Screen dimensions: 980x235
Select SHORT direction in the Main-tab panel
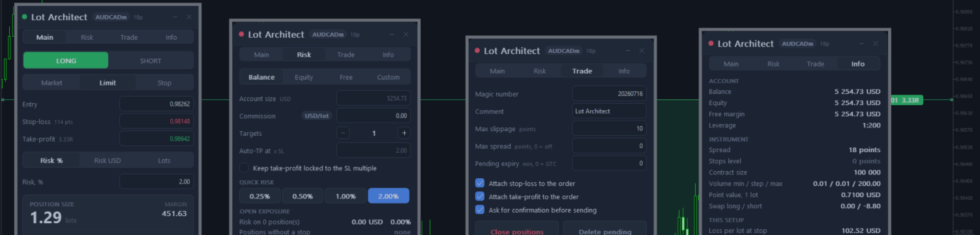[x=151, y=61]
